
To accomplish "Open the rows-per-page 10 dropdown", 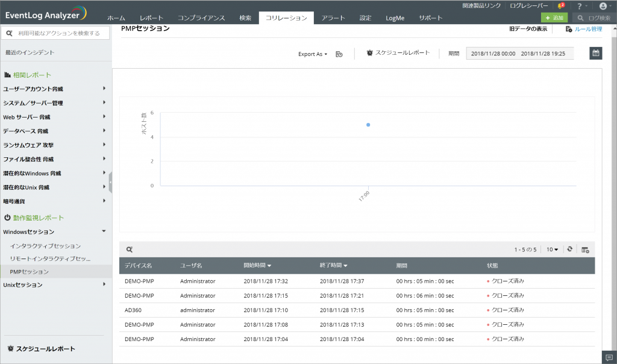I will pyautogui.click(x=552, y=249).
